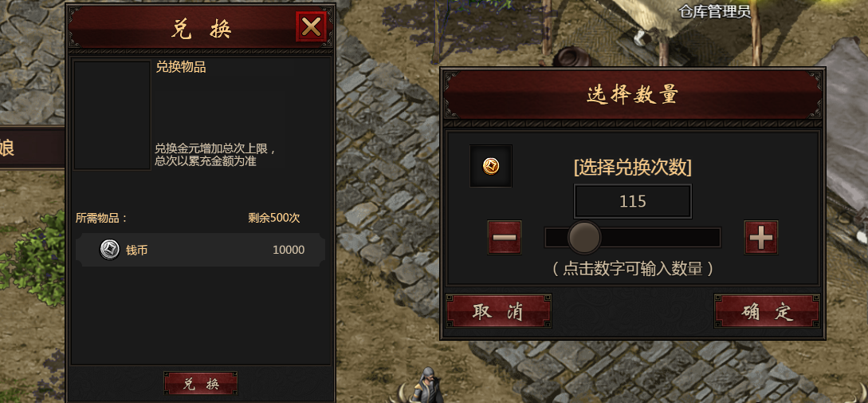Select the gold coin icon in the quantity dialog
Image resolution: width=868 pixels, height=403 pixels.
point(491,166)
